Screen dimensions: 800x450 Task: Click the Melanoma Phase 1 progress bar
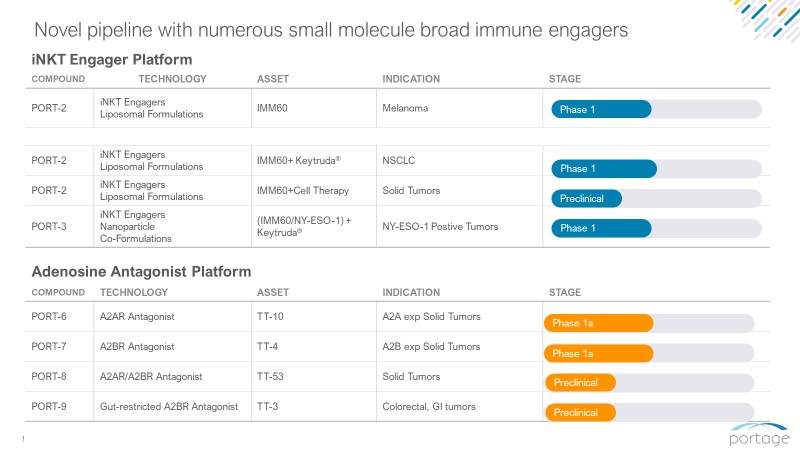[x=601, y=109]
